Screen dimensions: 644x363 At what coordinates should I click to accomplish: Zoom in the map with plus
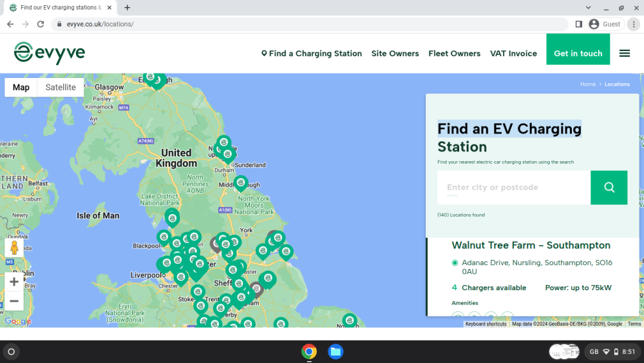tap(14, 282)
